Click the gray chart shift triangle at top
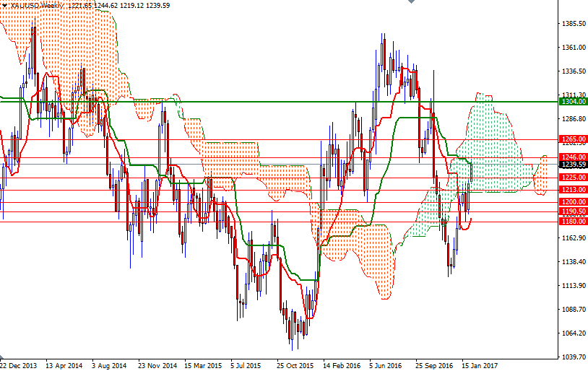Image resolution: width=588 pixels, height=371 pixels. (x=411, y=3)
